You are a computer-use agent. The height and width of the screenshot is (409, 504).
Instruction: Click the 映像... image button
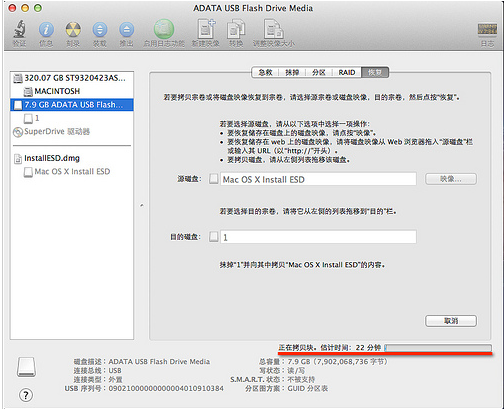coord(451,179)
